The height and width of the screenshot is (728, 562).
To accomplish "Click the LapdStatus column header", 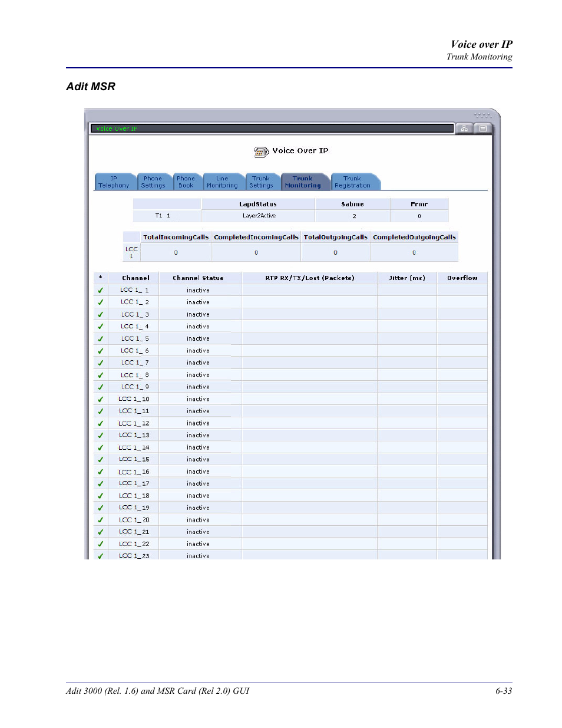I will coord(258,204).
